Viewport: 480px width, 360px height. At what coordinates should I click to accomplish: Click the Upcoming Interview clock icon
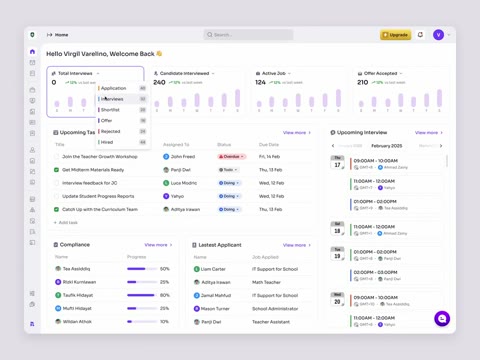[333, 132]
